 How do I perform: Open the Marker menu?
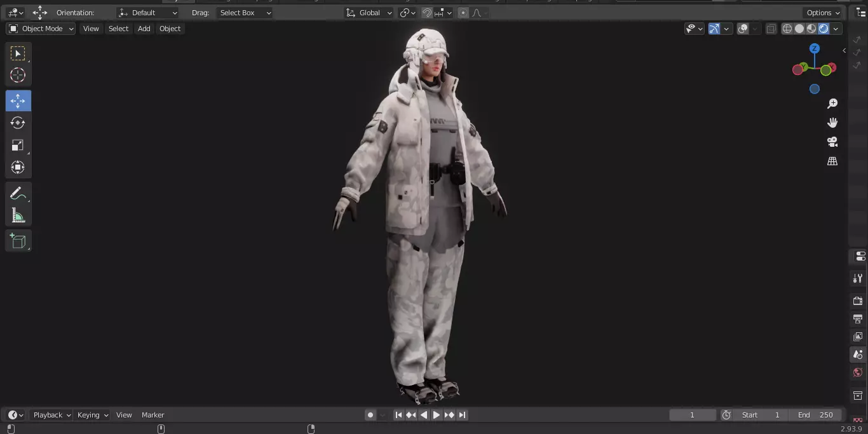click(153, 415)
